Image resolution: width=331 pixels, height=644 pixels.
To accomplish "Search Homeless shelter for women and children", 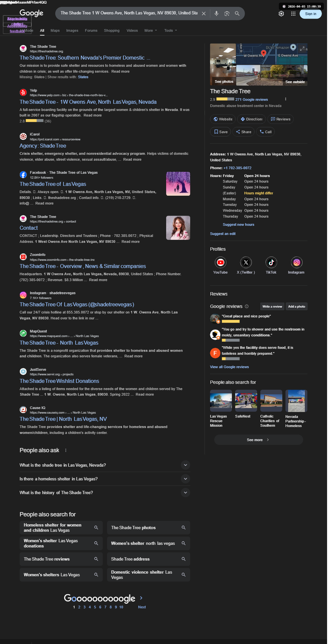I will click(61, 528).
